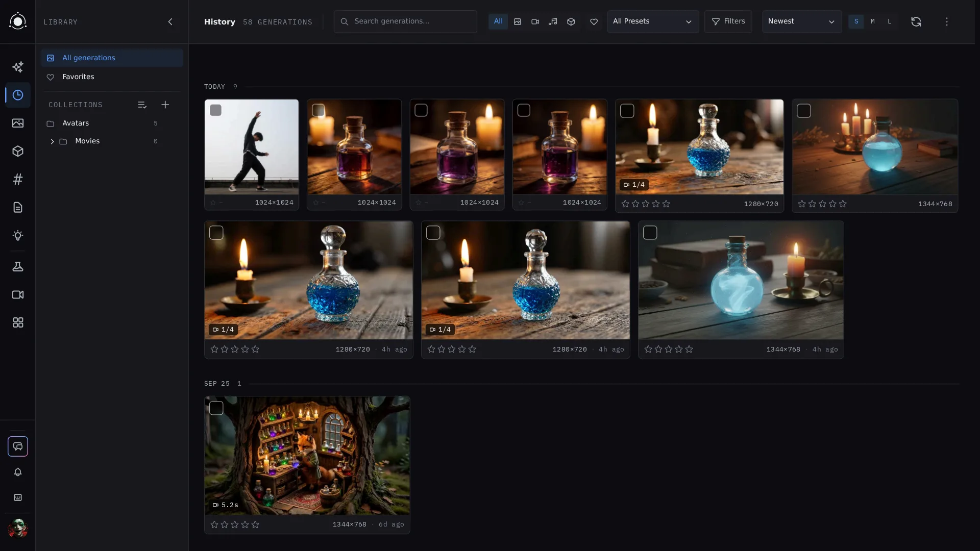Switch thumbnail size to L
The image size is (980, 551).
pos(890,21)
